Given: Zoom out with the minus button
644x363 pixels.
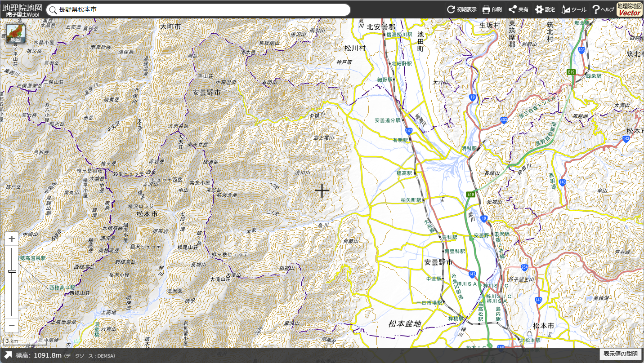Looking at the screenshot, I should tap(12, 325).
